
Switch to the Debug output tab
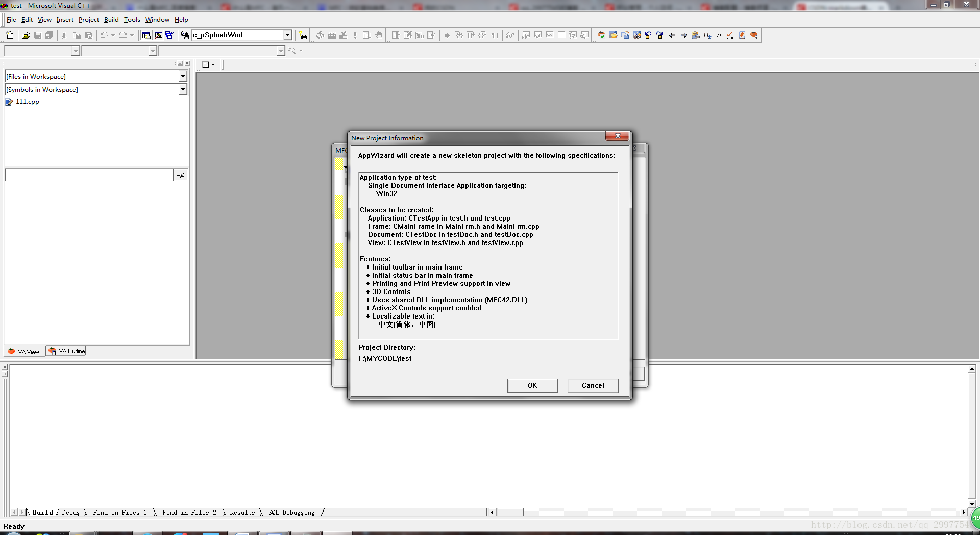pyautogui.click(x=71, y=513)
